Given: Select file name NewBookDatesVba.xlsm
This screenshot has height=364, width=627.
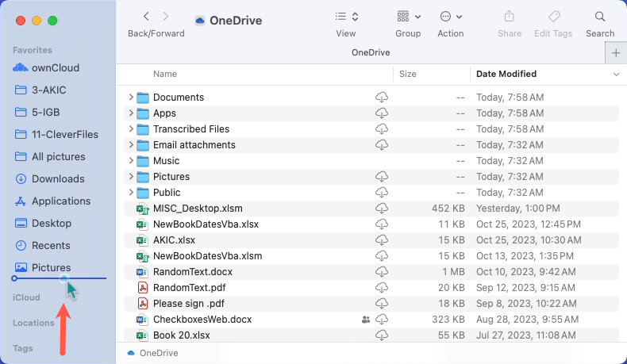Looking at the screenshot, I should click(207, 255).
